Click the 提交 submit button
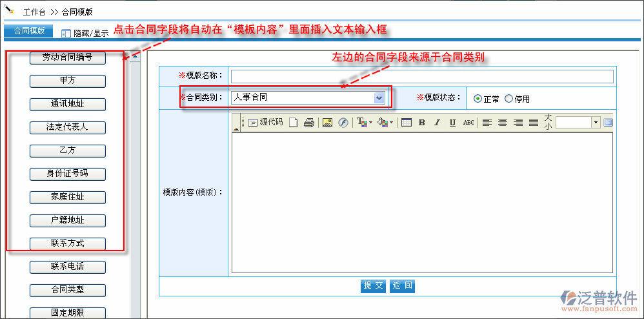Screen dimensions: 644x319 point(374,286)
